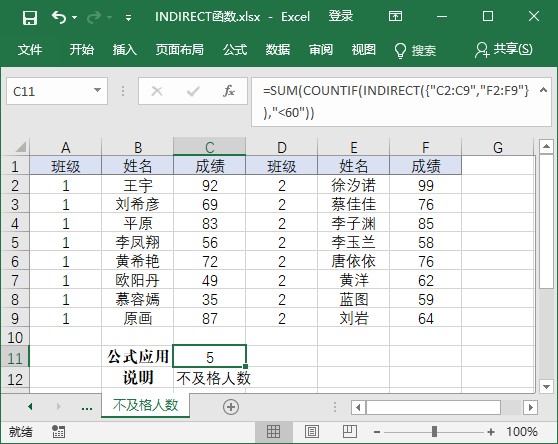Select column C header

pyautogui.click(x=209, y=147)
